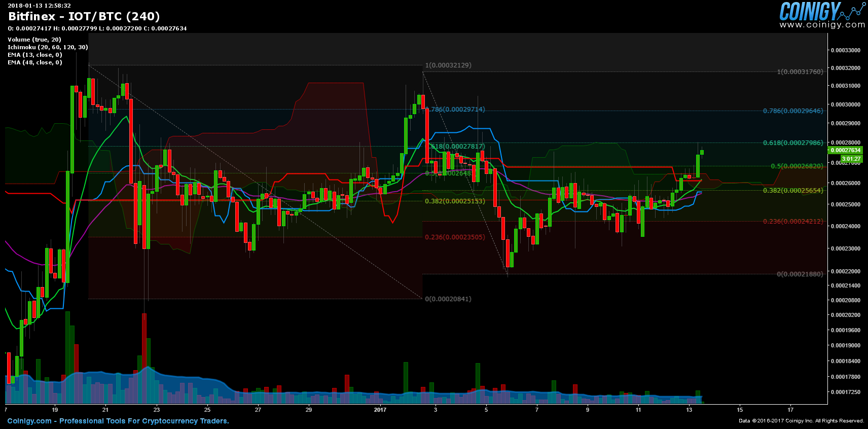Click the candle countdown timer 3:01:27
Viewport: 868px width, 429px height.
coord(851,159)
